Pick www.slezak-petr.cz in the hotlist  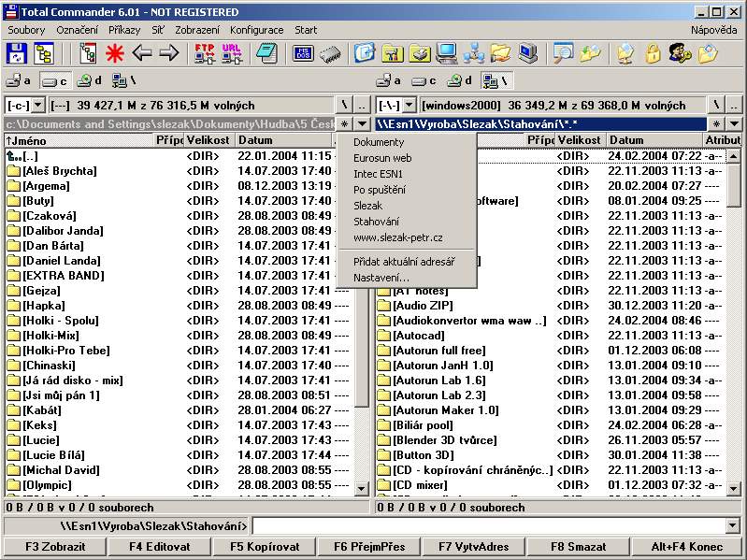pyautogui.click(x=398, y=237)
